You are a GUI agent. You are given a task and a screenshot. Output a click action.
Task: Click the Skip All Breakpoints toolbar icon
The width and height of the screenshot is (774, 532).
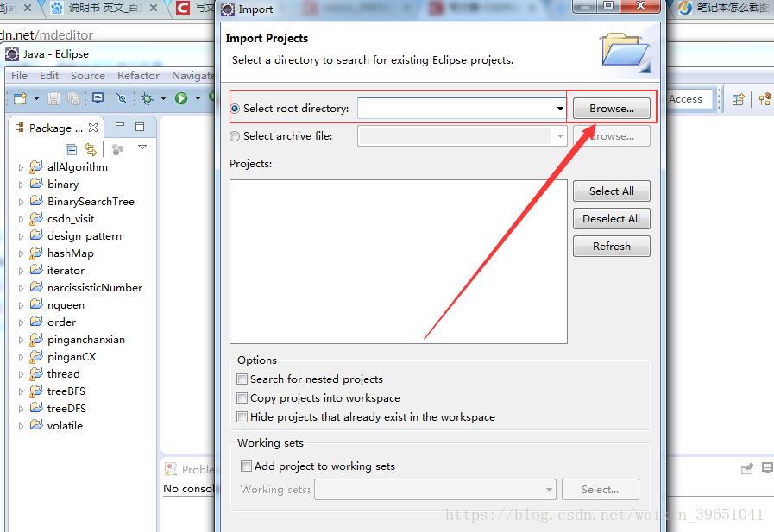coord(122,98)
